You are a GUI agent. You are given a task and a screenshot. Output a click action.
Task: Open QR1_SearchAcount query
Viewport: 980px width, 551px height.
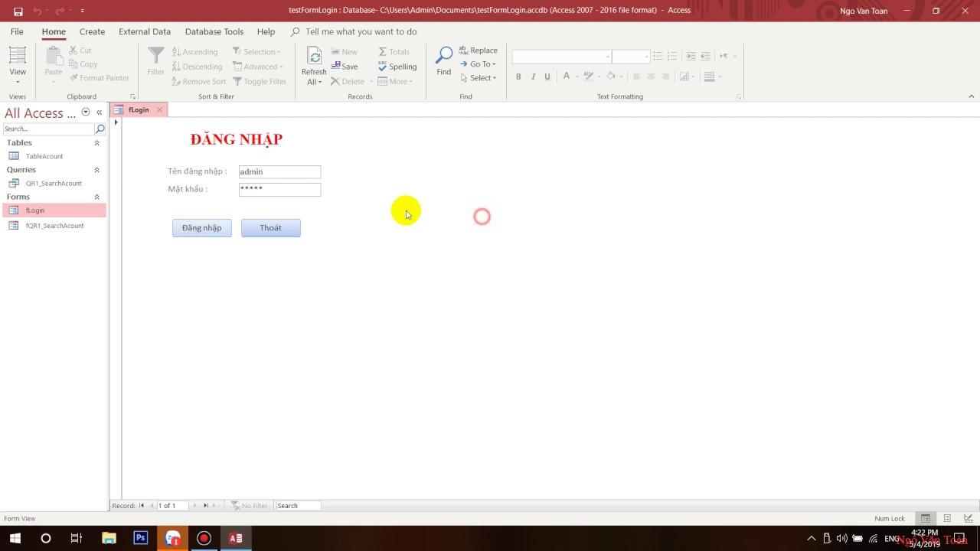coord(54,184)
